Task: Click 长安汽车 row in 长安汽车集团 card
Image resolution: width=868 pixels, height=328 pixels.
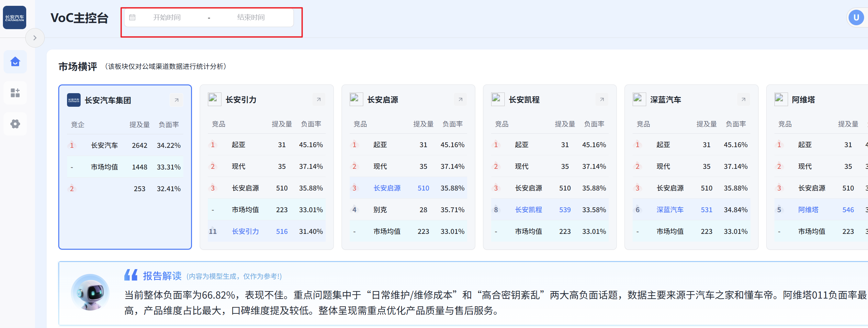Action: coord(125,145)
